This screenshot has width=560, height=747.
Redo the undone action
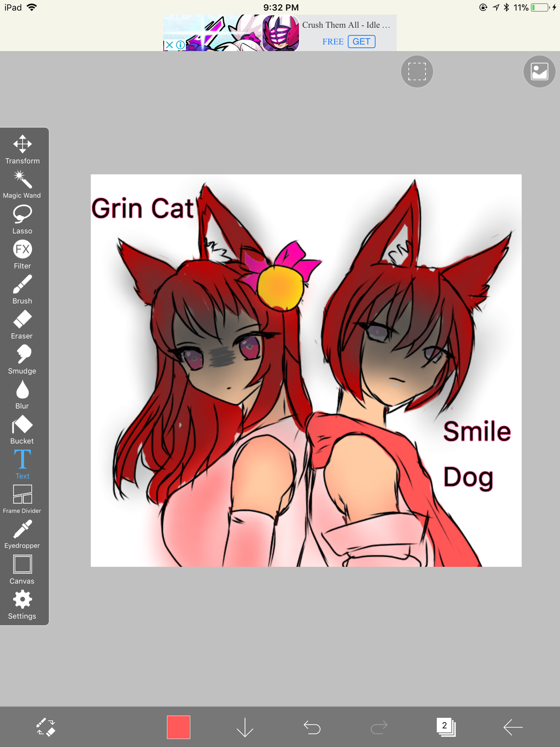(379, 727)
